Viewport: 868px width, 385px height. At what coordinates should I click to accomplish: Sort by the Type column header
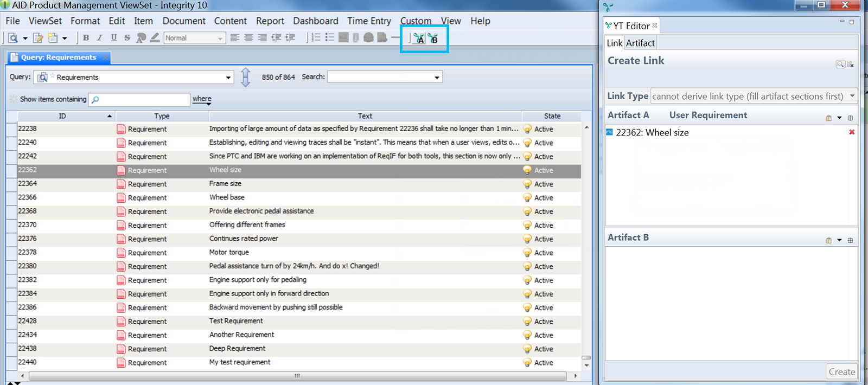pyautogui.click(x=162, y=116)
